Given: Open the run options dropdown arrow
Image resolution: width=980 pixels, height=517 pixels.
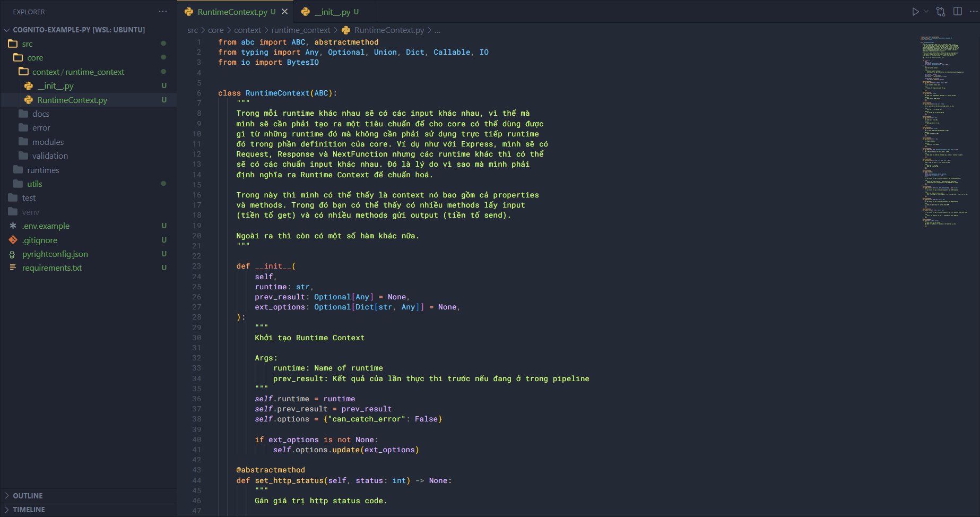Looking at the screenshot, I should [x=926, y=12].
